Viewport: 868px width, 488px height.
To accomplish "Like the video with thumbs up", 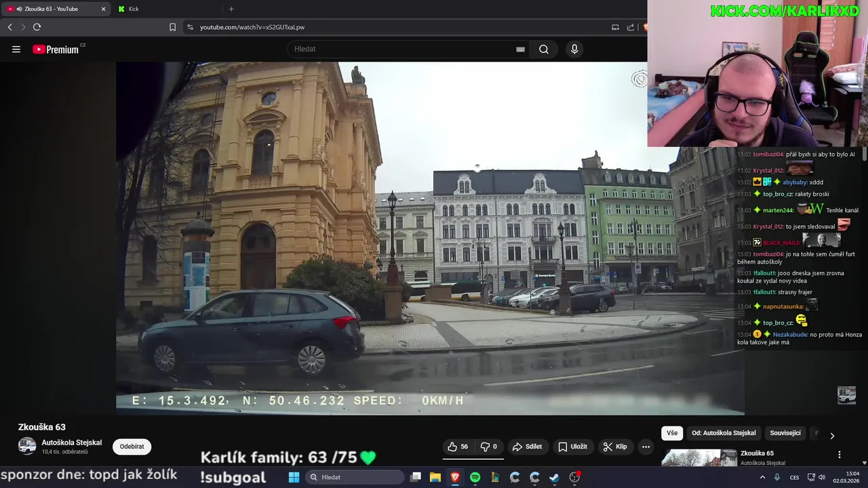I will tap(458, 447).
